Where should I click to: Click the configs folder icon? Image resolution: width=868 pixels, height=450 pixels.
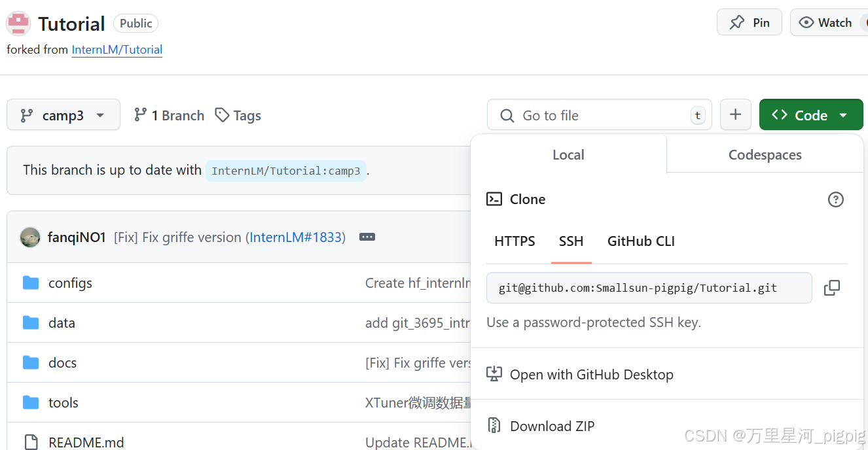pyautogui.click(x=31, y=283)
